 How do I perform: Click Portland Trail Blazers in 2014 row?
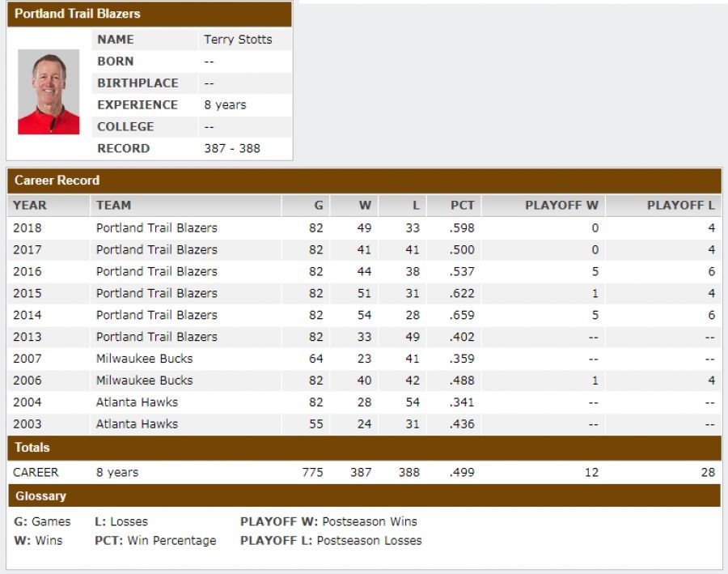click(156, 315)
